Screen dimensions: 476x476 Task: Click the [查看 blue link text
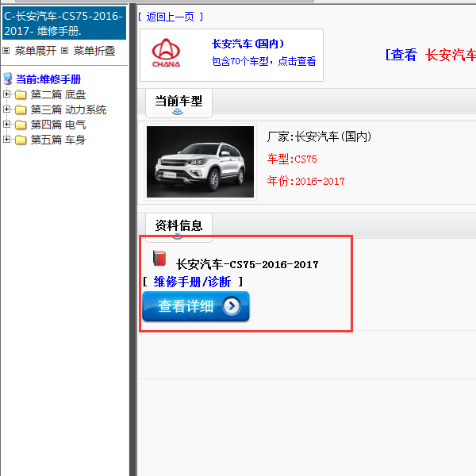[x=401, y=55]
